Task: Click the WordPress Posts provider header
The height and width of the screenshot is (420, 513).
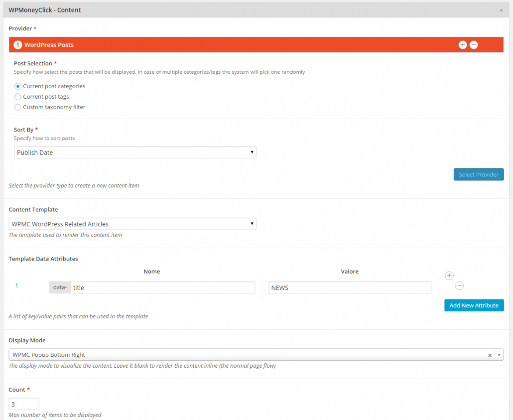Action: click(x=256, y=45)
